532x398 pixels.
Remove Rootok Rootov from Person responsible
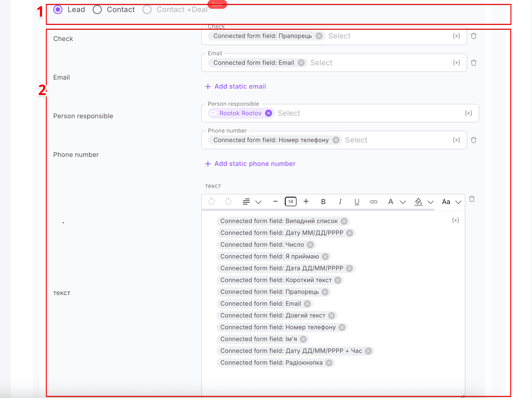269,113
